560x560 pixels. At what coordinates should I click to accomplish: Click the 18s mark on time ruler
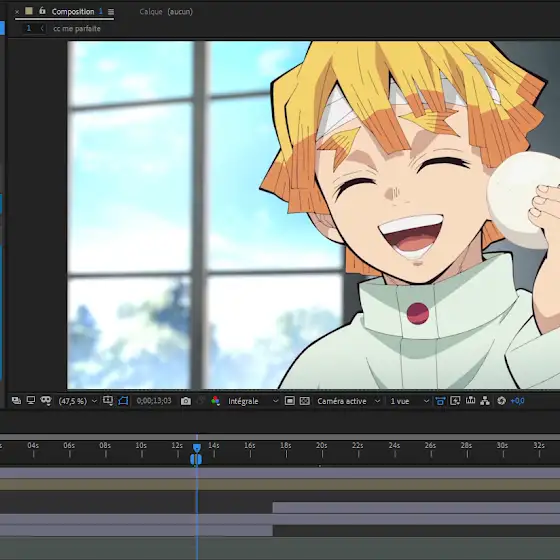(x=286, y=446)
